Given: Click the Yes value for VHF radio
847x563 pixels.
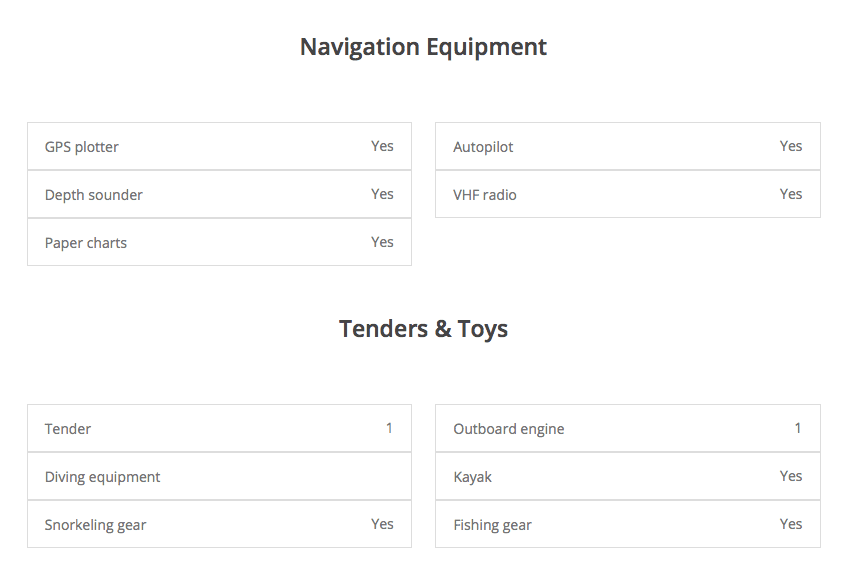Looking at the screenshot, I should pyautogui.click(x=791, y=194).
